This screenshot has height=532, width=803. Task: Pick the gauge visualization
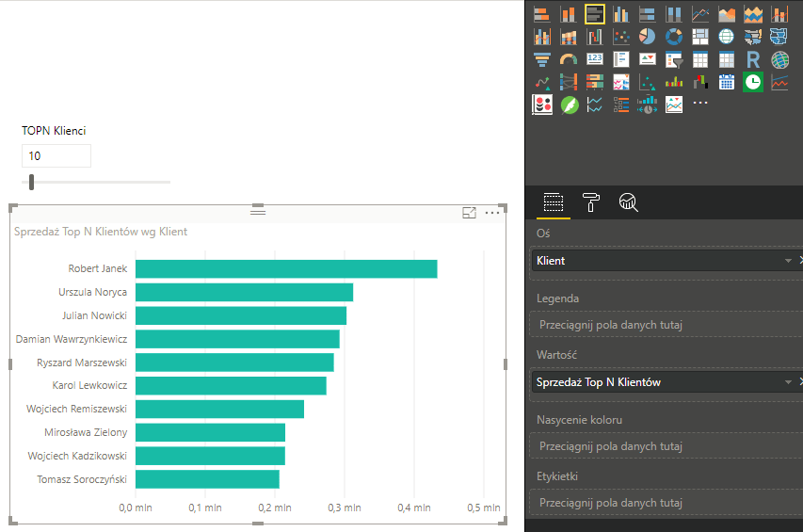[x=568, y=60]
